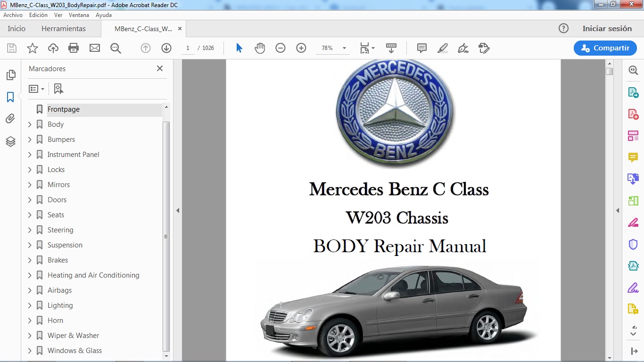Open the zoom percentage dropdown
The height and width of the screenshot is (362, 644).
[344, 48]
